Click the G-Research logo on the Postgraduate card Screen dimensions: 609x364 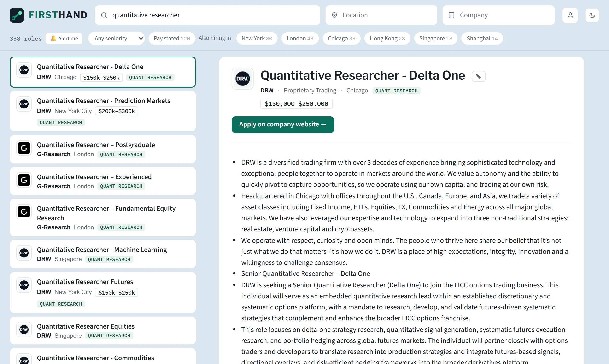[24, 148]
